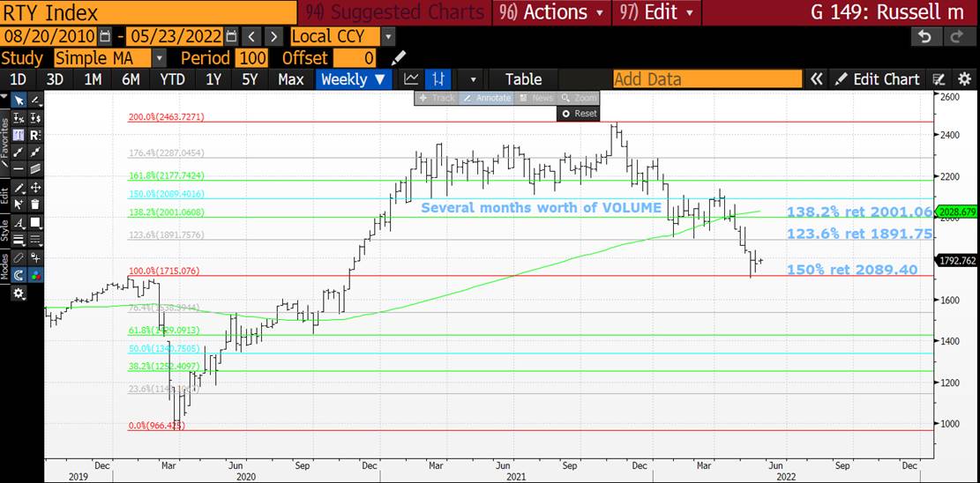The image size is (980, 483).
Task: Step the date range backward
Action: click(251, 35)
